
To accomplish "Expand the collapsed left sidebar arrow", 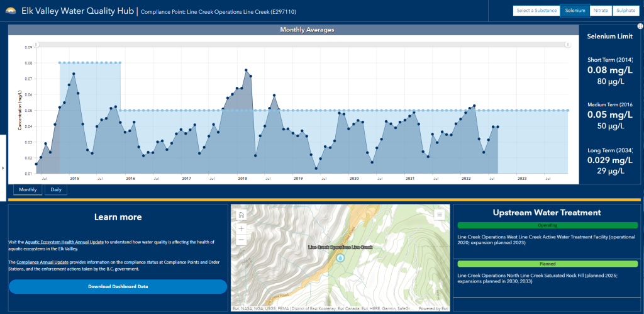I will point(4,167).
